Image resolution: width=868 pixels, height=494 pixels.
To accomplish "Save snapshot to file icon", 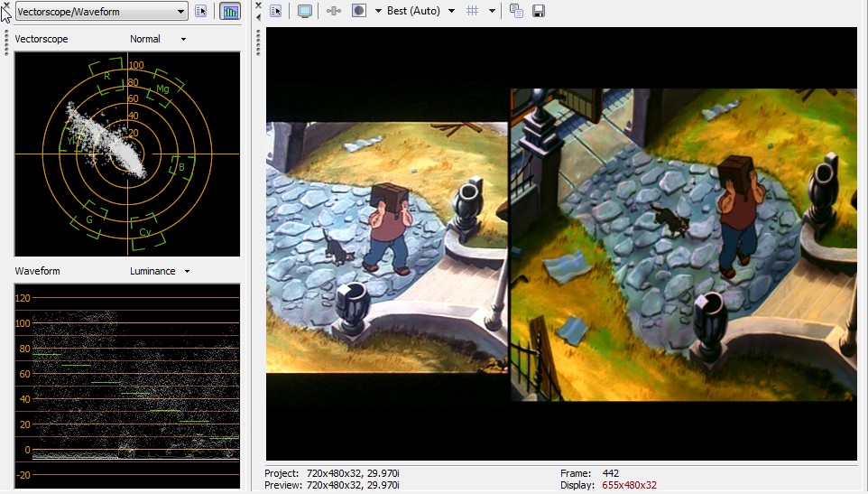I will [539, 11].
